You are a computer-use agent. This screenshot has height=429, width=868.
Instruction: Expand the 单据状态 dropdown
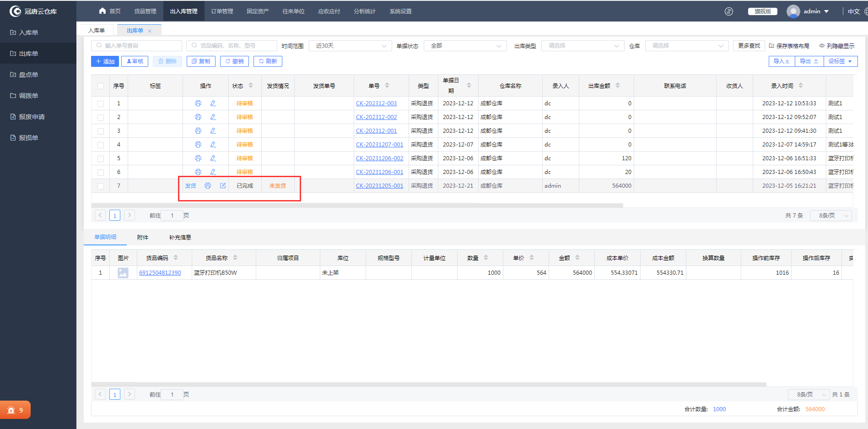pyautogui.click(x=465, y=46)
